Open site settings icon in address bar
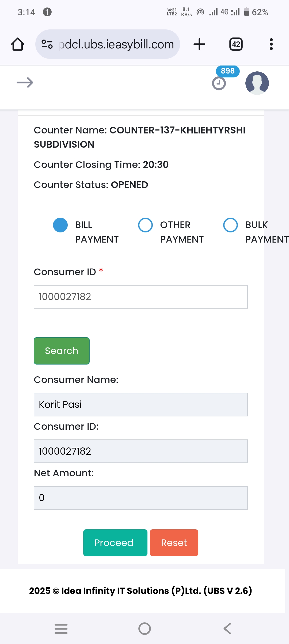The width and height of the screenshot is (289, 644). tap(47, 44)
